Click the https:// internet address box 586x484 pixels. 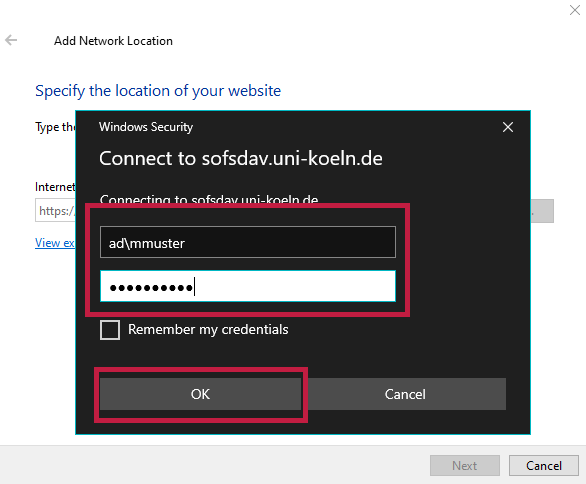[55, 210]
